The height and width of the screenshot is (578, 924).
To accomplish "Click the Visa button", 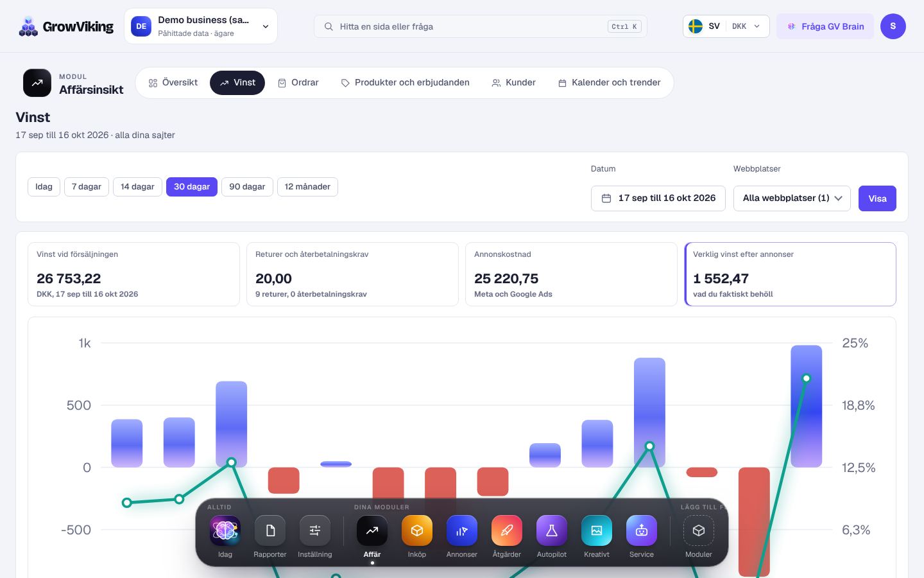I will click(x=877, y=198).
